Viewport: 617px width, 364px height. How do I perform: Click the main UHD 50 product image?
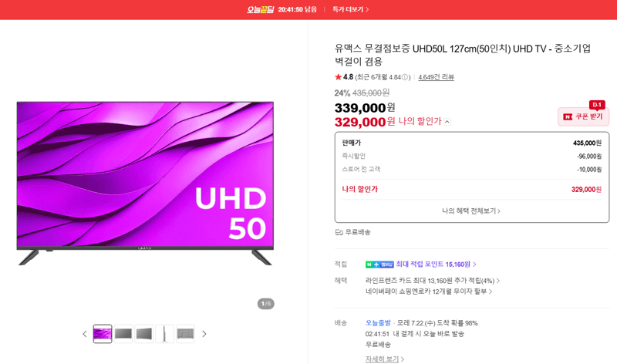tap(145, 183)
